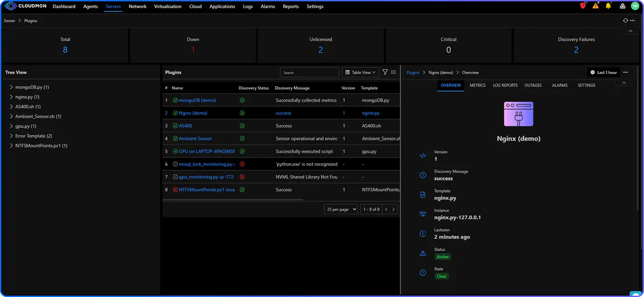Select the Last 1 hour time range button
The image size is (644, 297).
pos(603,72)
